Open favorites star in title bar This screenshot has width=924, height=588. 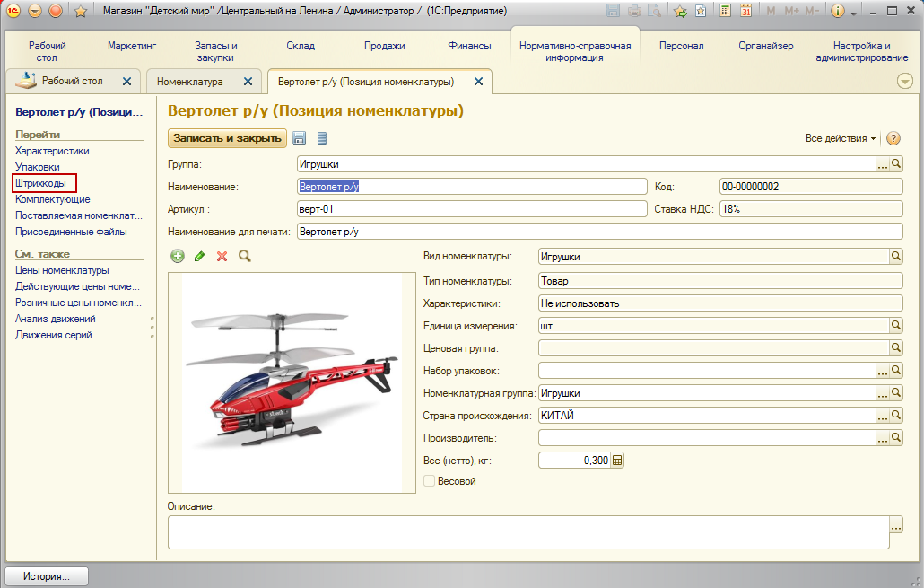coord(81,11)
